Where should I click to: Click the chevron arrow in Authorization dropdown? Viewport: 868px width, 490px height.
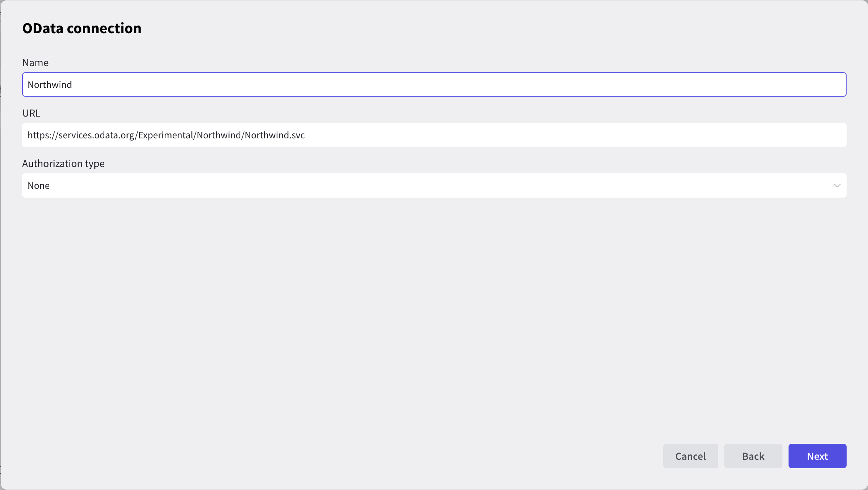[x=837, y=186]
